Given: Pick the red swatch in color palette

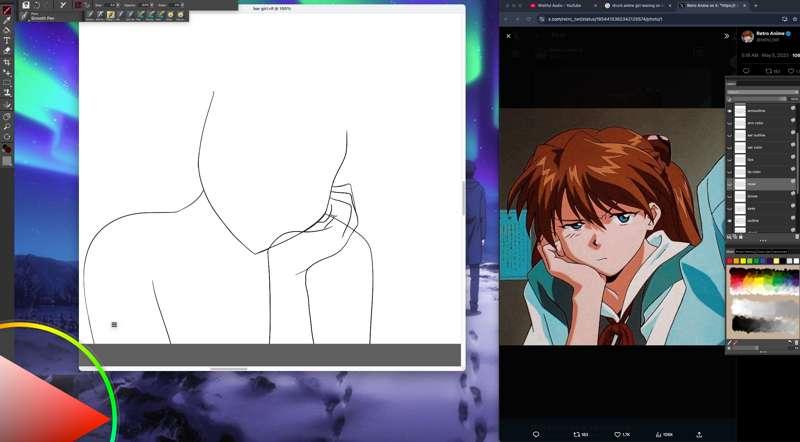Looking at the screenshot, I should (x=730, y=261).
